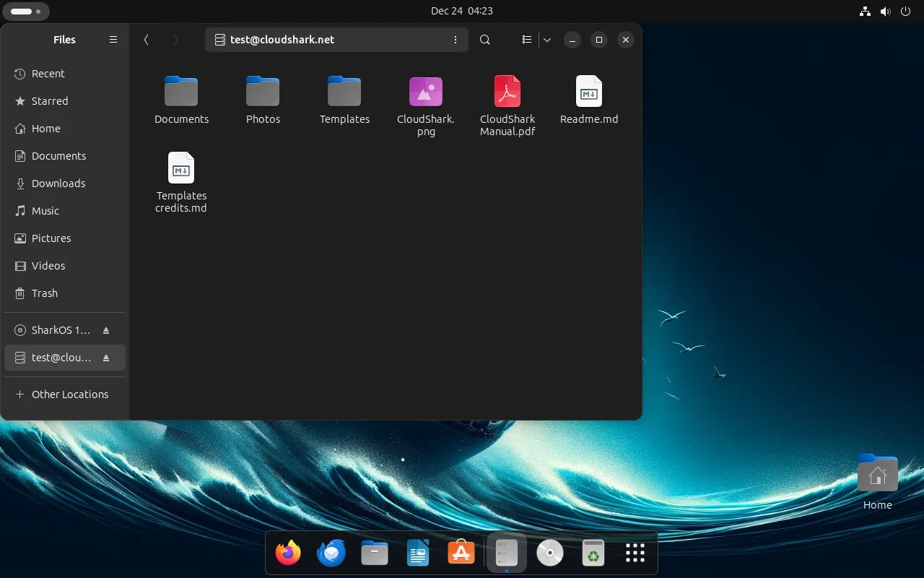Open the disc drive dock icon
The height and width of the screenshot is (578, 924).
tap(550, 553)
